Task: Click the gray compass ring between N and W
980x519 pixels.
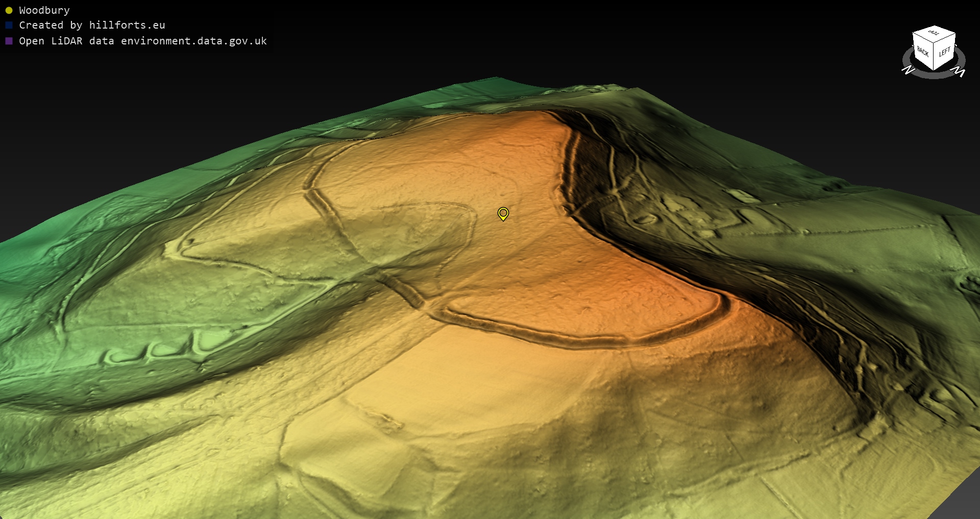Action: pyautogui.click(x=934, y=76)
